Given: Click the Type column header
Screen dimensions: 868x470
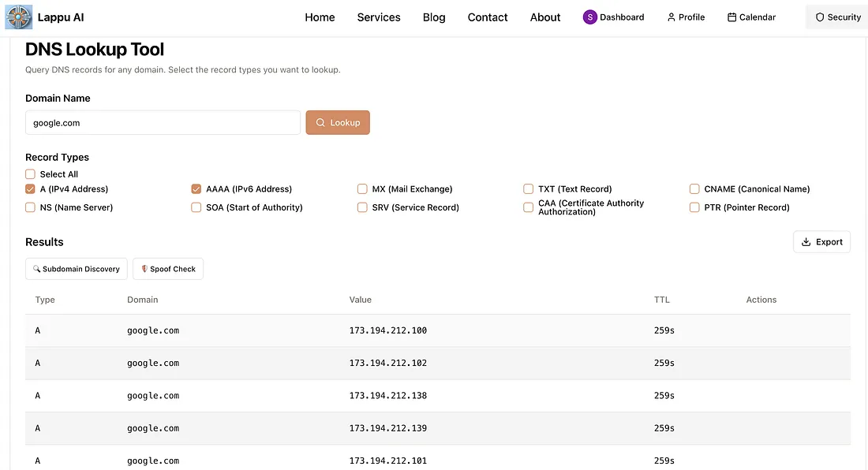Looking at the screenshot, I should 45,300.
